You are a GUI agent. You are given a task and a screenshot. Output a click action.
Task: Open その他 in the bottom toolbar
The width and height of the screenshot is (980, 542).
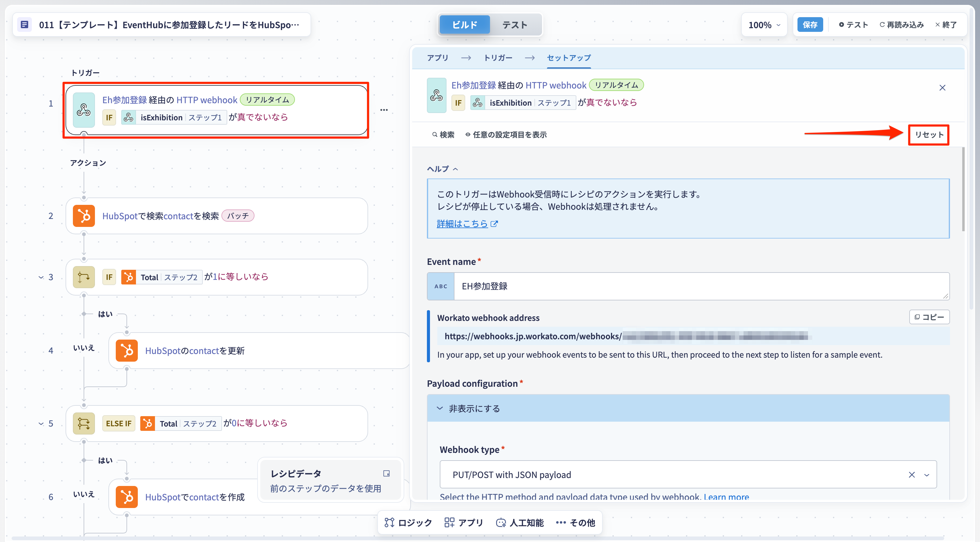[575, 522]
